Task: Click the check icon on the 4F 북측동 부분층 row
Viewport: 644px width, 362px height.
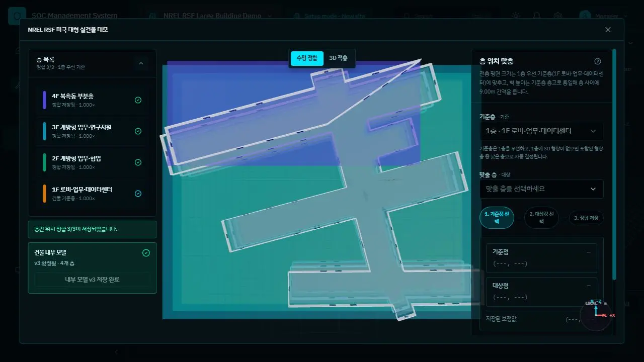Action: point(138,100)
